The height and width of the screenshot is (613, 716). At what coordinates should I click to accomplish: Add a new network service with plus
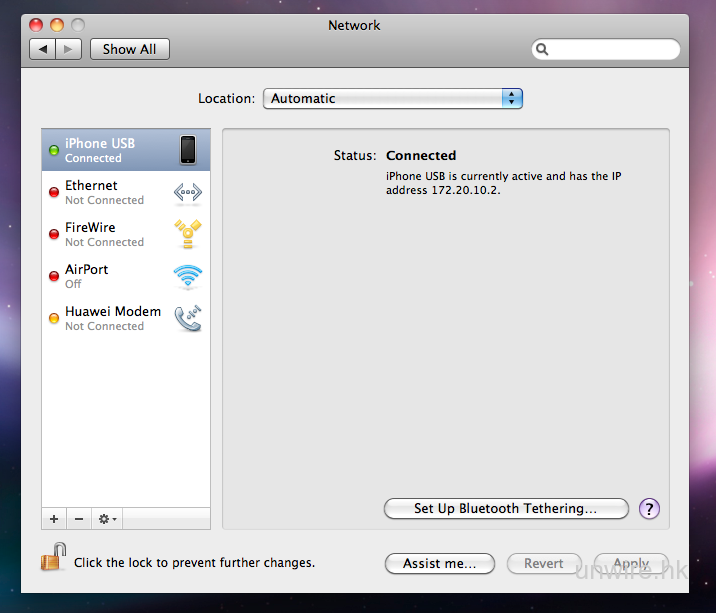[54, 519]
